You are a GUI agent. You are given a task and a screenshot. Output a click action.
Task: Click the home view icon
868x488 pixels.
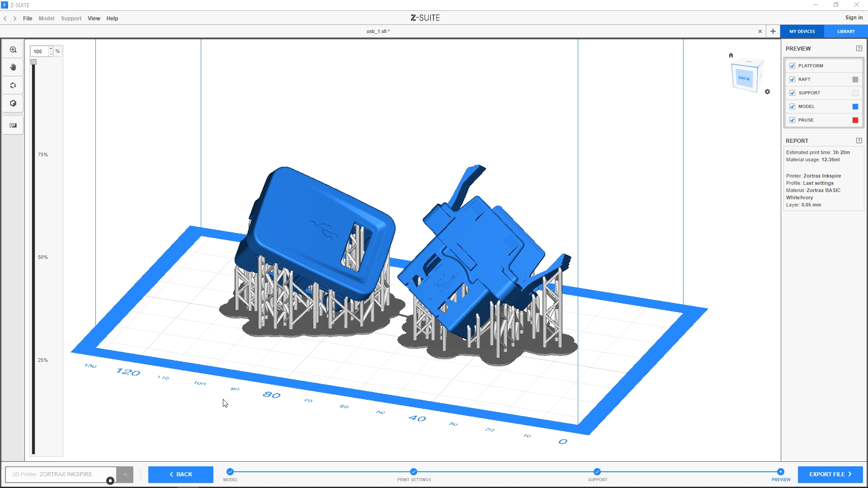[731, 56]
